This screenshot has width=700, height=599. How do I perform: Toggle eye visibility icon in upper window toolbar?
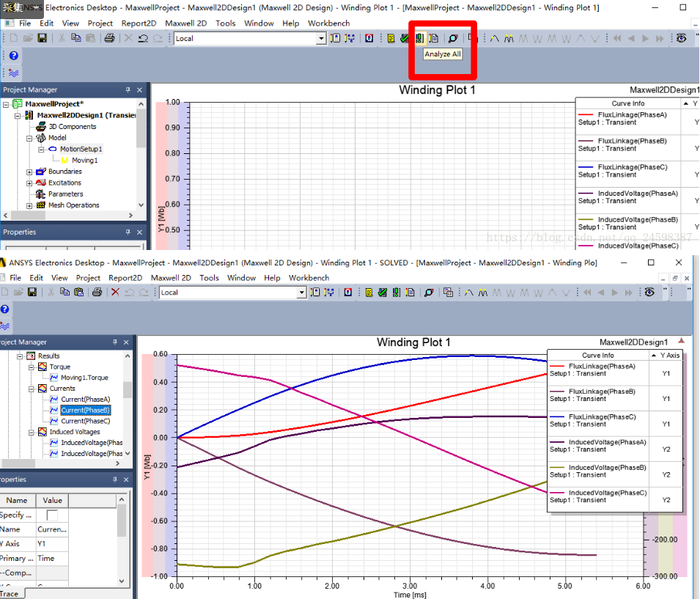tap(681, 38)
